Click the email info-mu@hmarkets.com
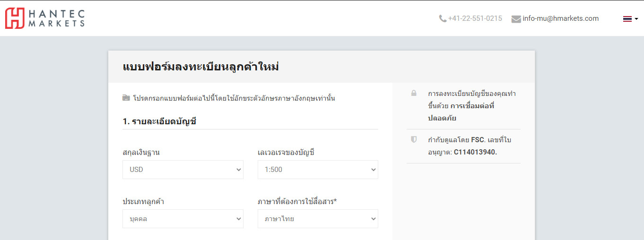Screen dimensions: 644x240 561,19
